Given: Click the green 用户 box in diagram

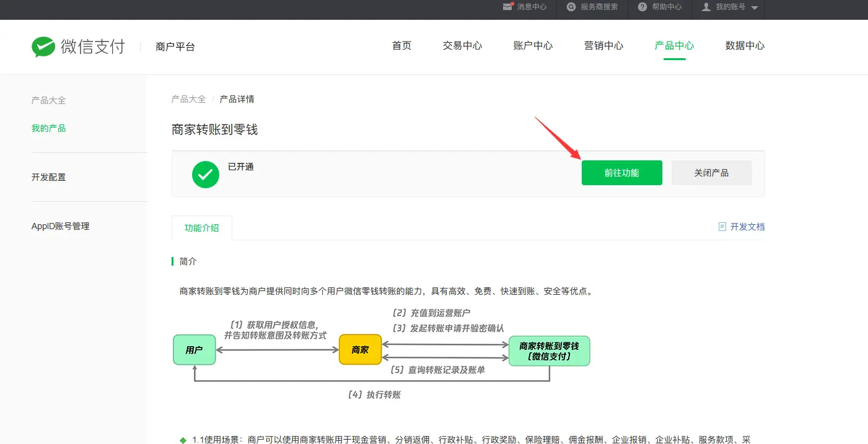Looking at the screenshot, I should click(194, 350).
